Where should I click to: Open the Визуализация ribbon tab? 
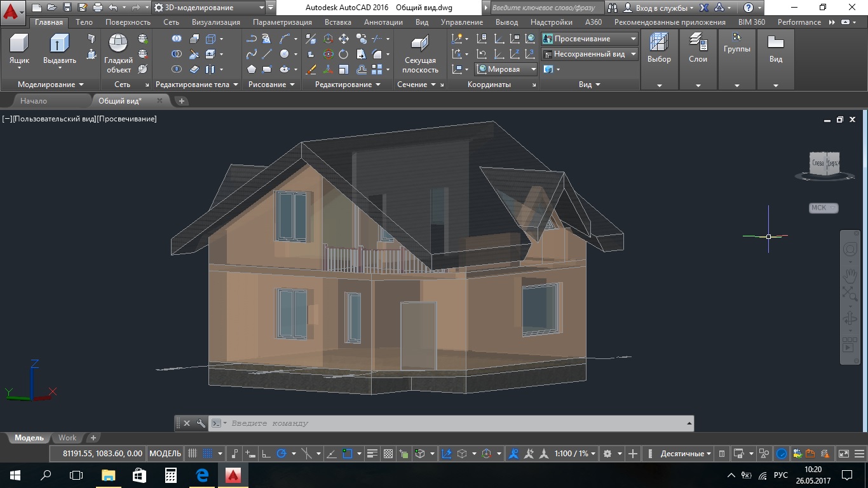point(216,22)
